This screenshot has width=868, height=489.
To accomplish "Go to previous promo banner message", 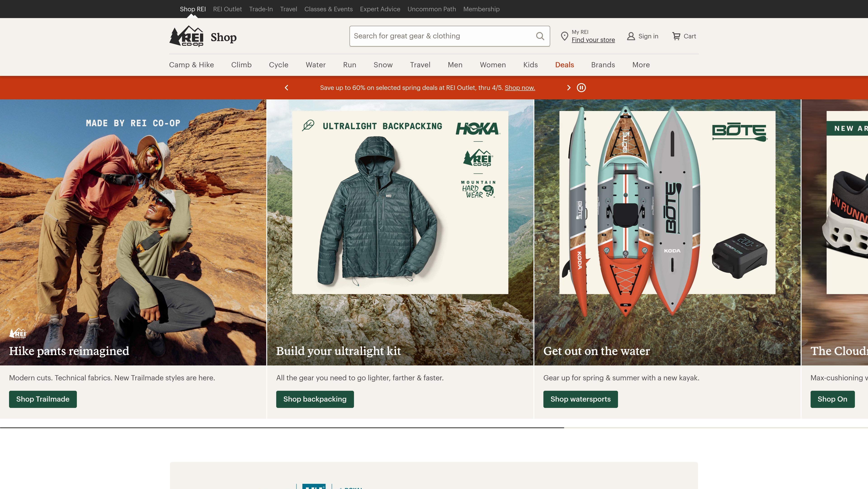I will click(286, 88).
